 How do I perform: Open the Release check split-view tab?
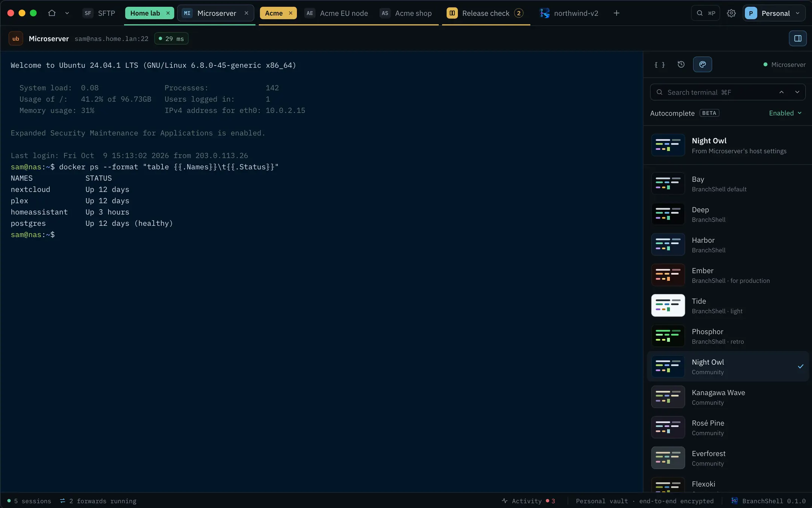point(485,13)
